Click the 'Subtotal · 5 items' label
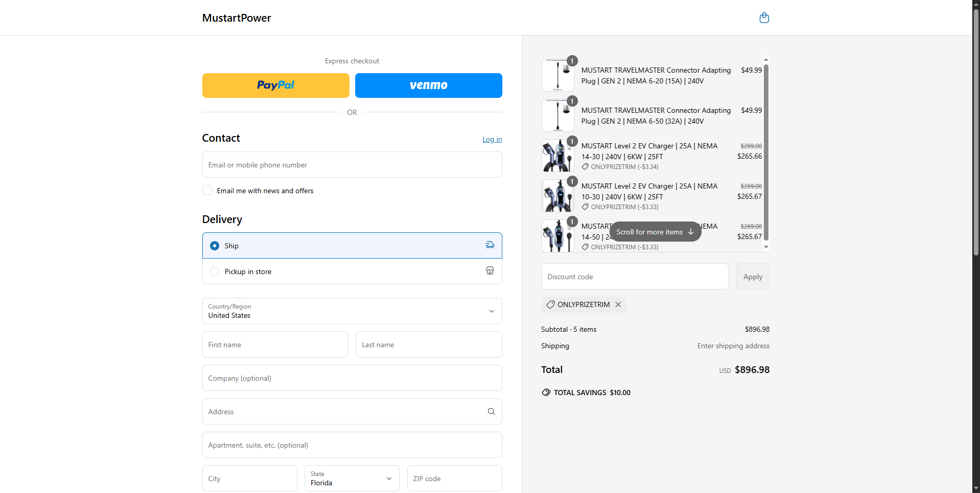 569,329
